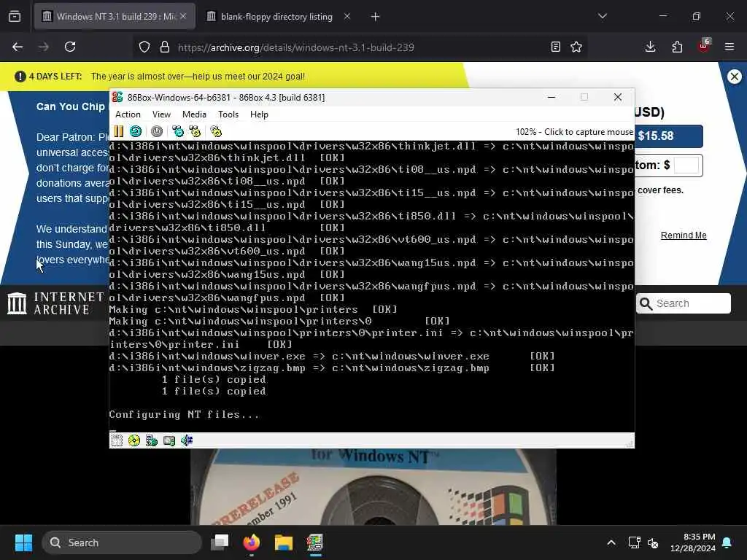Click the network status bar icon
The image size is (747, 560).
coord(152,440)
